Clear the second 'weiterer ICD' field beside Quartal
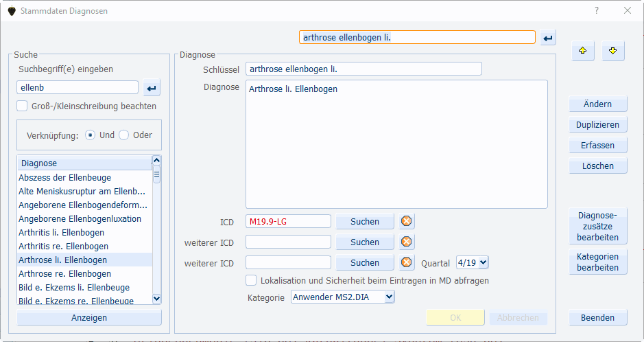Viewport: 644px width, 342px height. [x=406, y=262]
